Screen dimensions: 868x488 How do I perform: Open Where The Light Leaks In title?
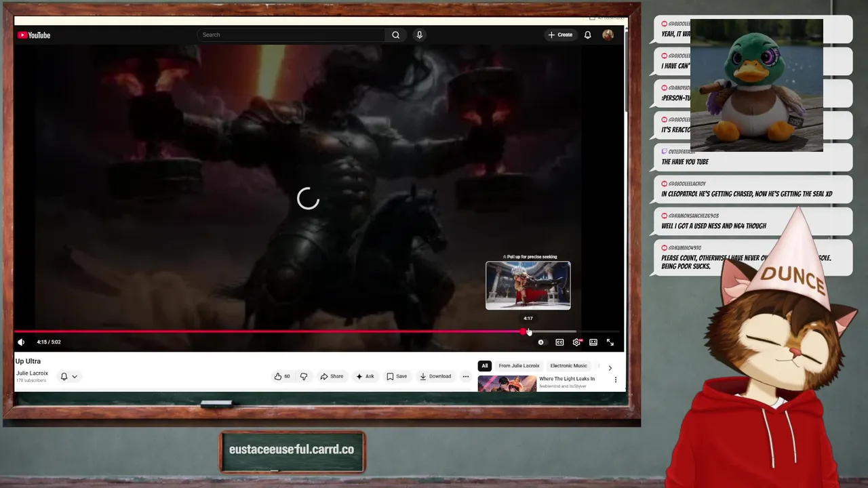point(567,379)
